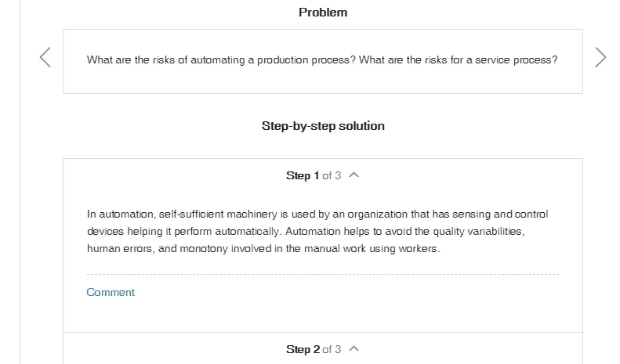Screen dimensions: 620x364
Task: Click the bold 'Step 2' text
Action: [303, 349]
